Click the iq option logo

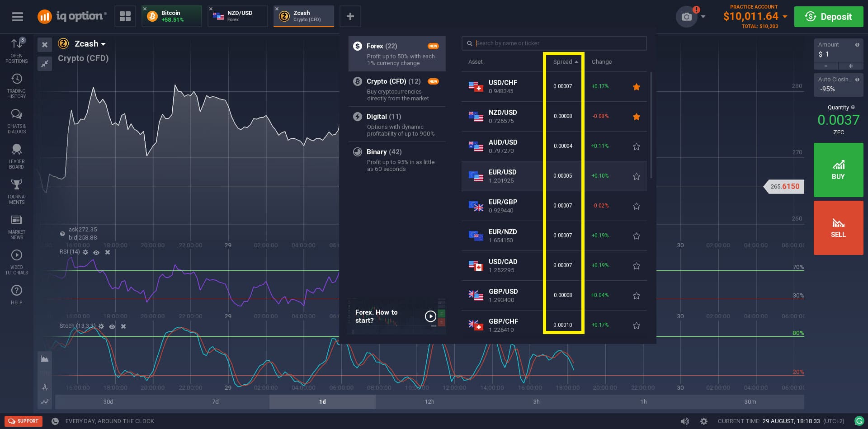point(72,17)
